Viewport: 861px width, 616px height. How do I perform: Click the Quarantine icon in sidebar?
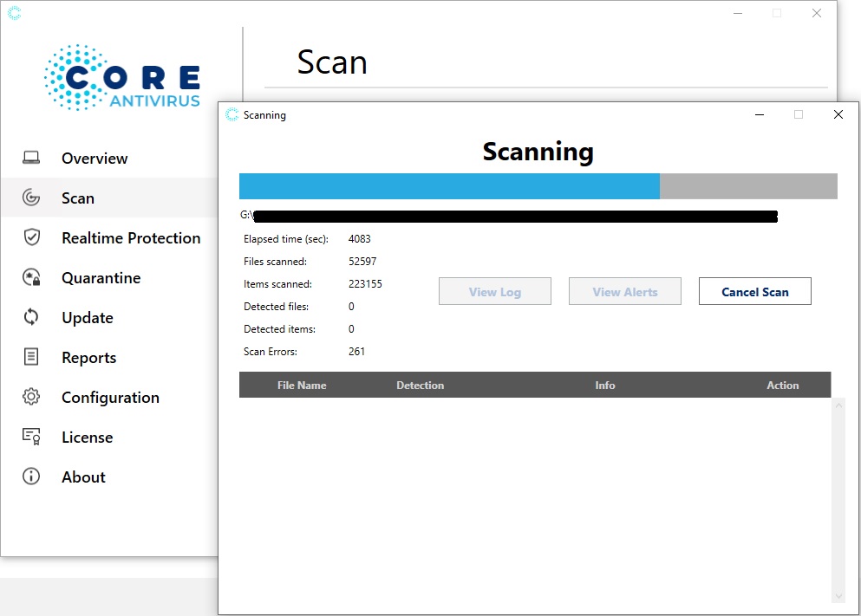(31, 277)
